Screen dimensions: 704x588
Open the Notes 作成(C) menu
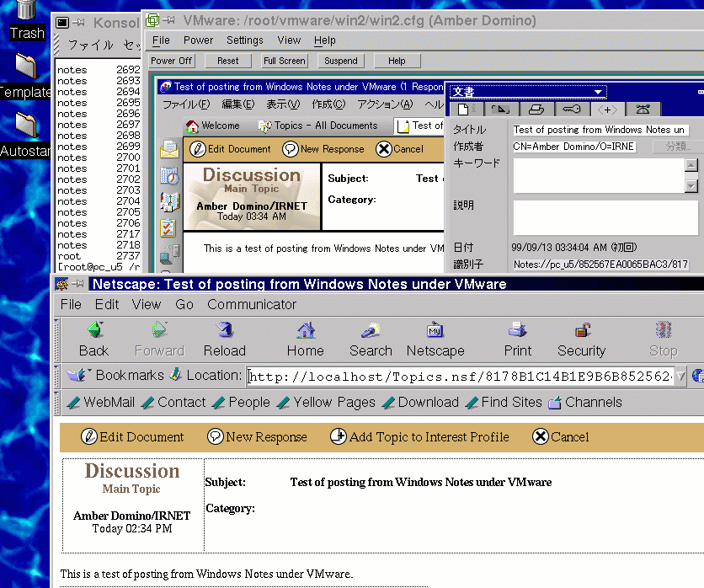tap(328, 104)
